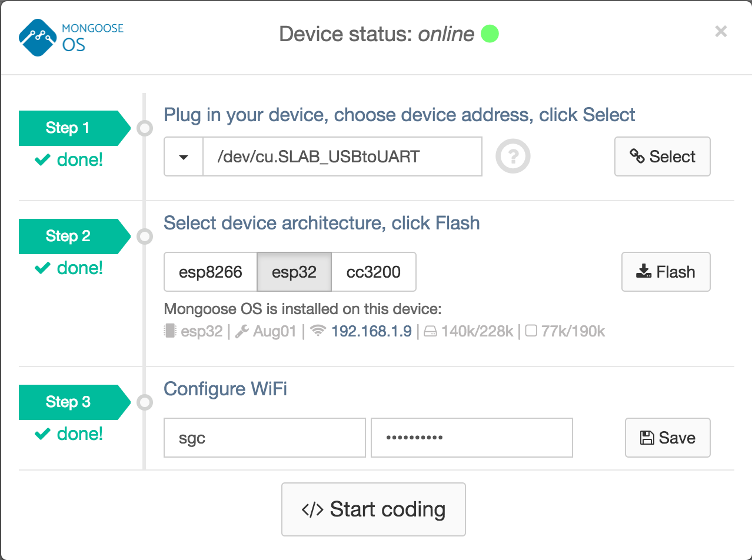Click the Start coding button
The height and width of the screenshot is (560, 752).
coord(374,509)
